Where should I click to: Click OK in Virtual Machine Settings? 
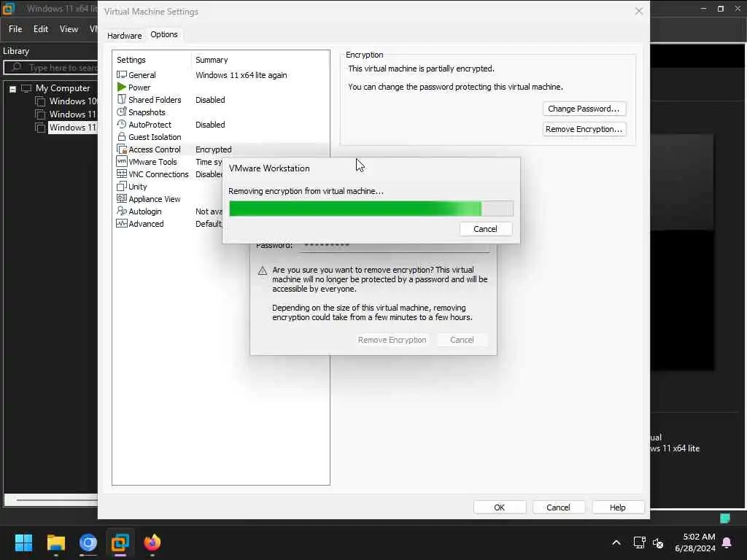[499, 507]
